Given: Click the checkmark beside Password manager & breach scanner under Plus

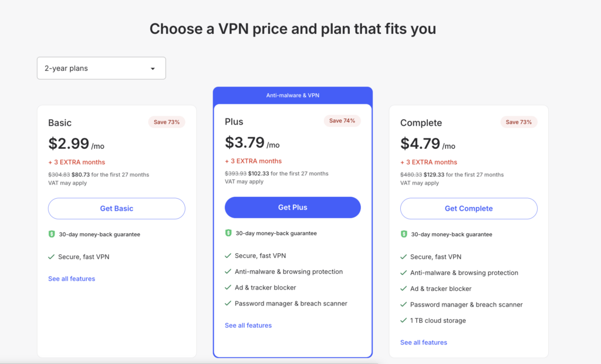Looking at the screenshot, I should (x=228, y=304).
